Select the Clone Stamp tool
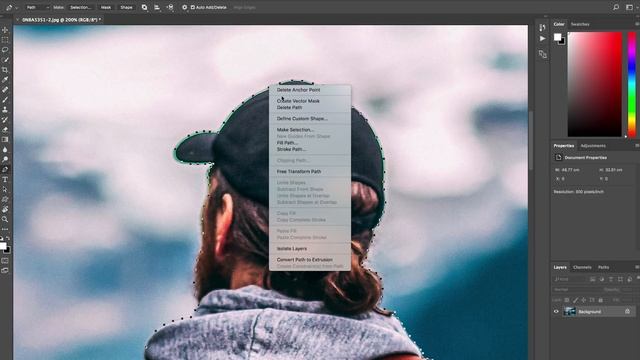This screenshot has width=640, height=360. click(x=5, y=110)
